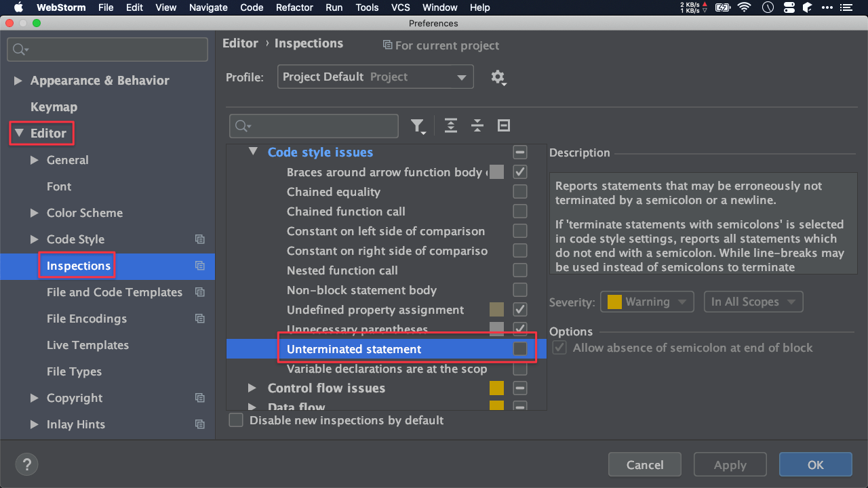The height and width of the screenshot is (488, 868).
Task: Click the inspections search field
Action: tap(314, 126)
